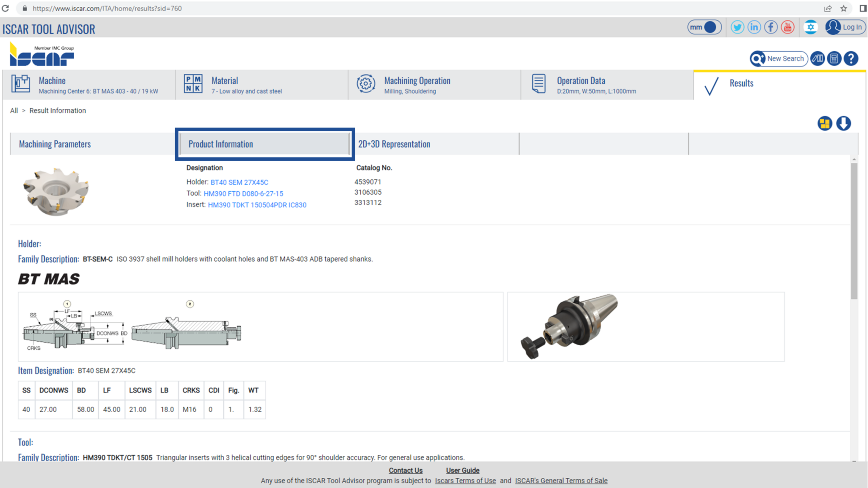Select the Product Information tab

pyautogui.click(x=221, y=144)
